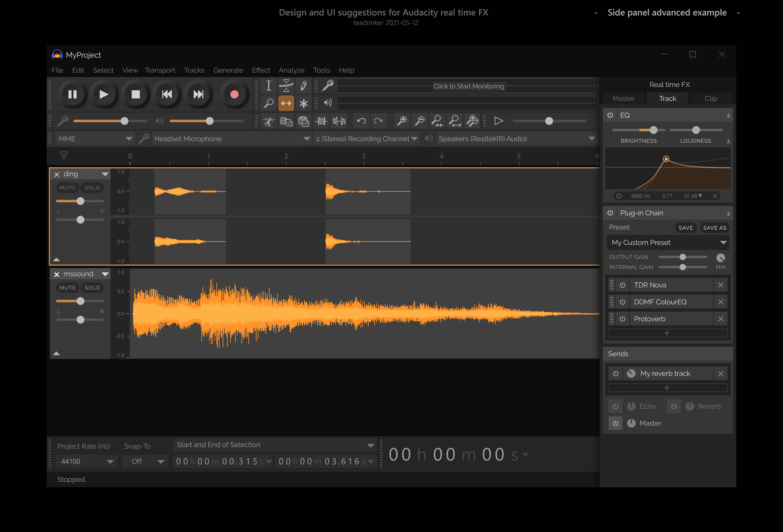Click the SAVE preset button

[x=686, y=228]
